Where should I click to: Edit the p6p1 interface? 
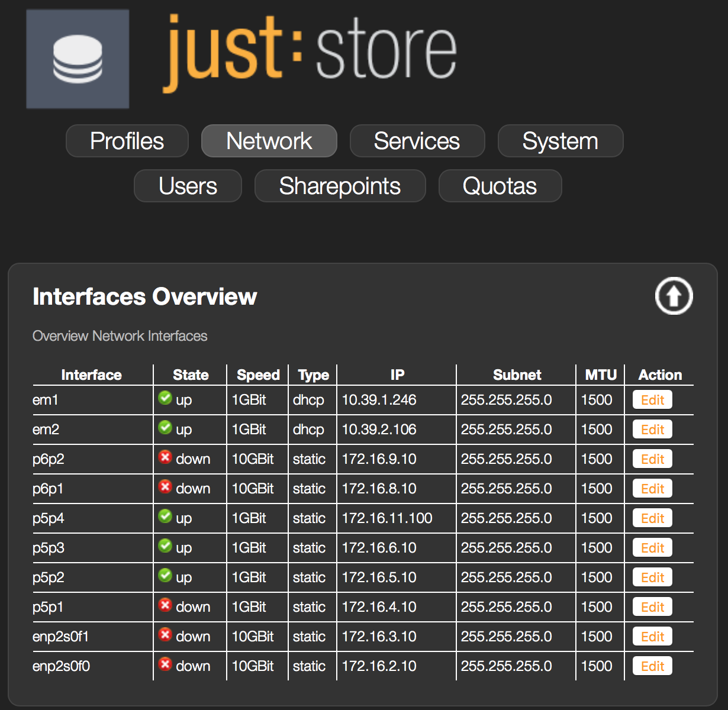coord(652,489)
